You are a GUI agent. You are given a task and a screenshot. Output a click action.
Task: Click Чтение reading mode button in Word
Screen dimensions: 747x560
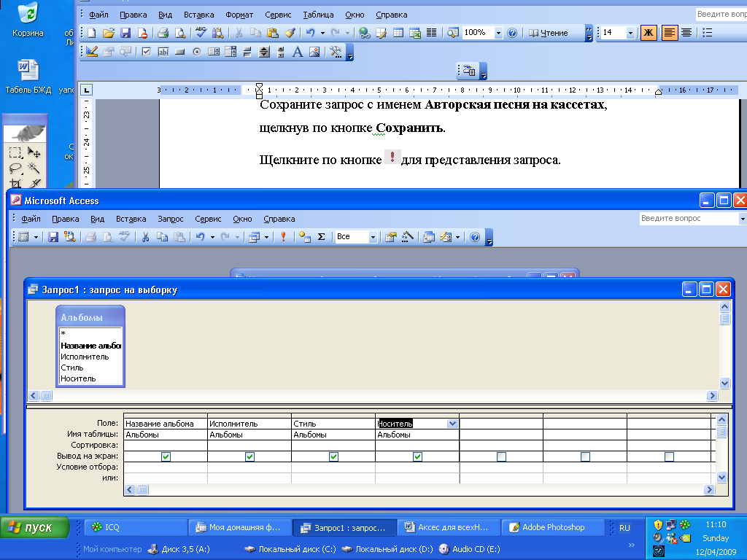tap(549, 33)
